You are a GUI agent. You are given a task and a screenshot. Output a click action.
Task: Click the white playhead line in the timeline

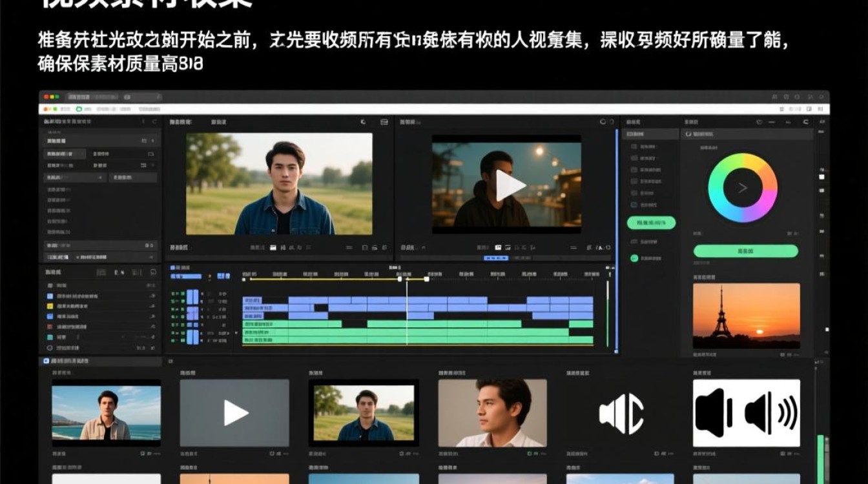coord(407,313)
